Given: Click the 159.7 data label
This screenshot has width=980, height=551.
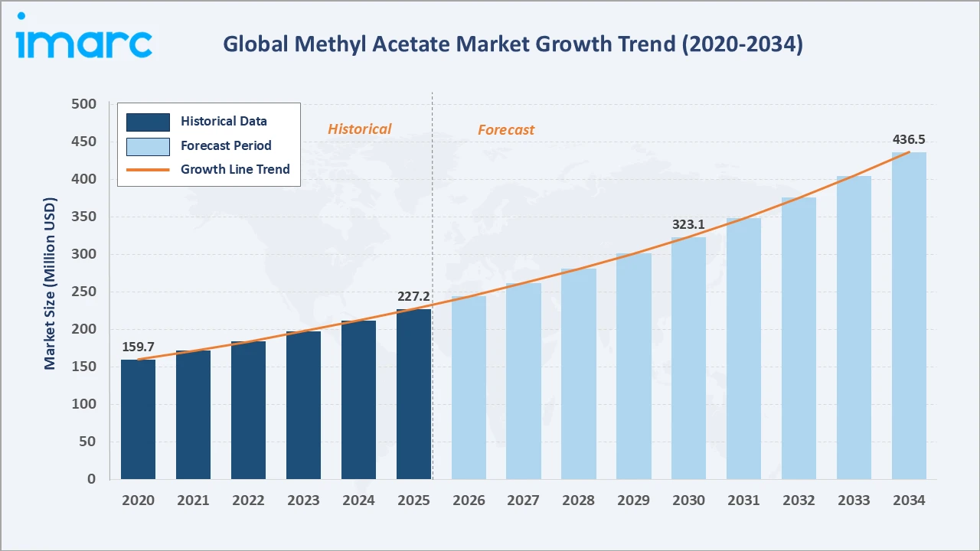Looking at the screenshot, I should (x=138, y=347).
